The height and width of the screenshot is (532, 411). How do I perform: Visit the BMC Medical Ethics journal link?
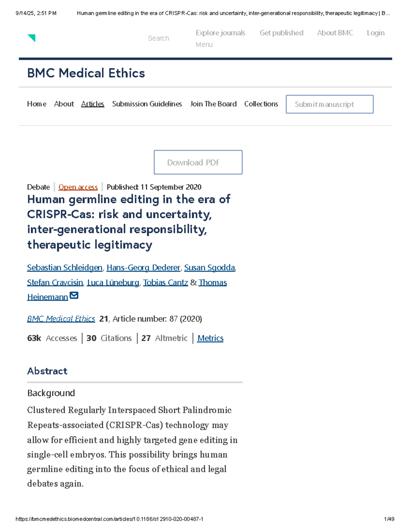click(x=61, y=319)
